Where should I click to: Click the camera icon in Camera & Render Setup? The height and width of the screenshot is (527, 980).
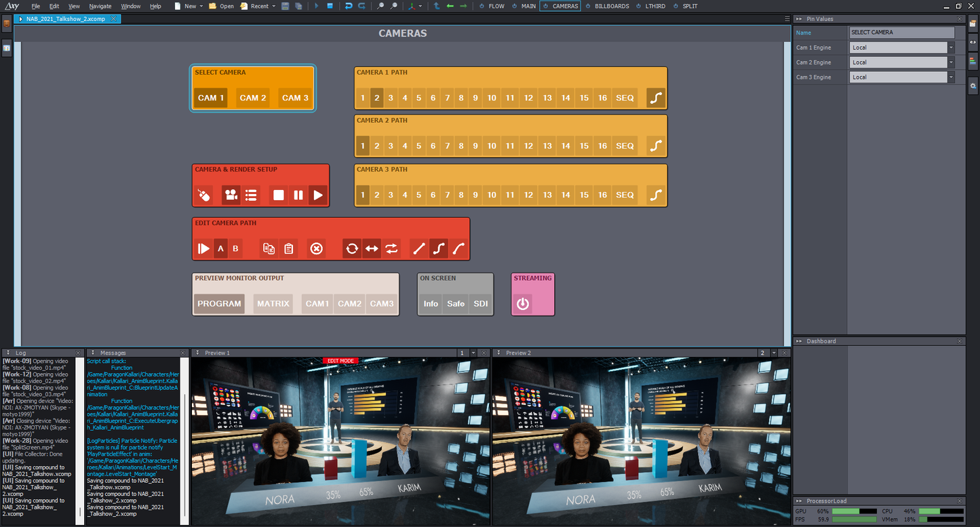click(231, 195)
